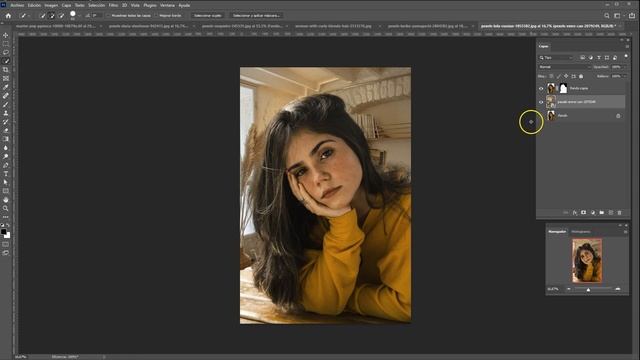The height and width of the screenshot is (360, 640).
Task: Go to Photoshop Home screen
Action: coord(8,16)
